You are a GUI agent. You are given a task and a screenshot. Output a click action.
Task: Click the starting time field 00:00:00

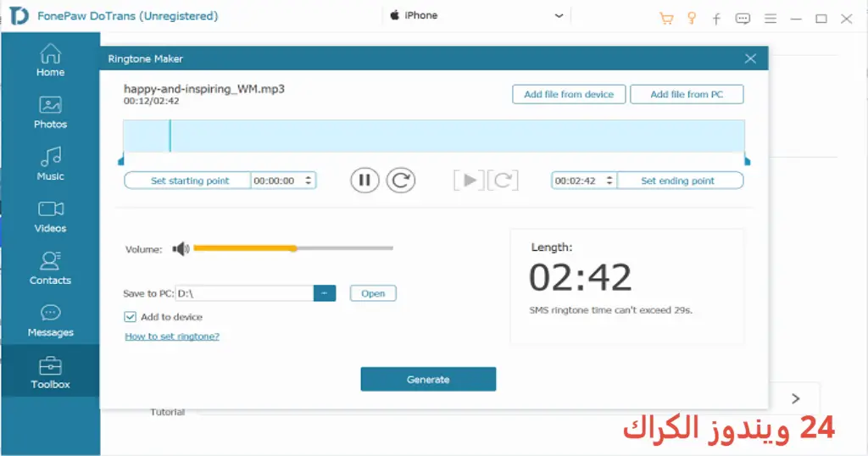coord(275,181)
